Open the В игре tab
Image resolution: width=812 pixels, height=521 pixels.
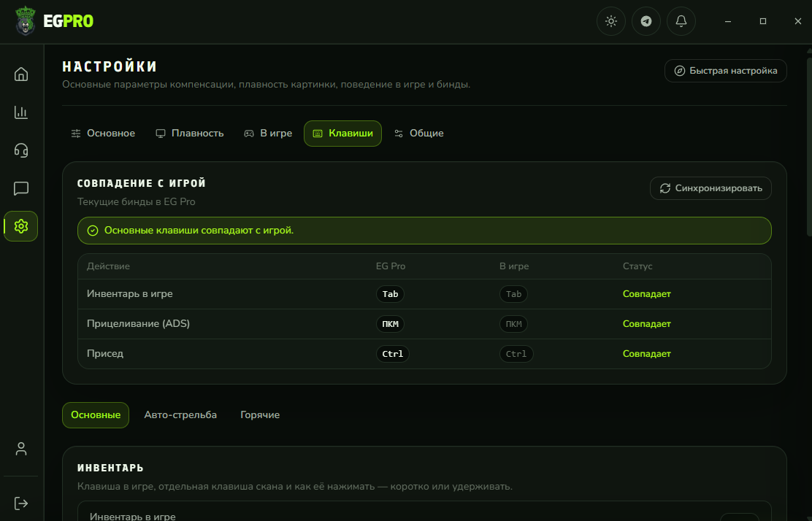(268, 134)
